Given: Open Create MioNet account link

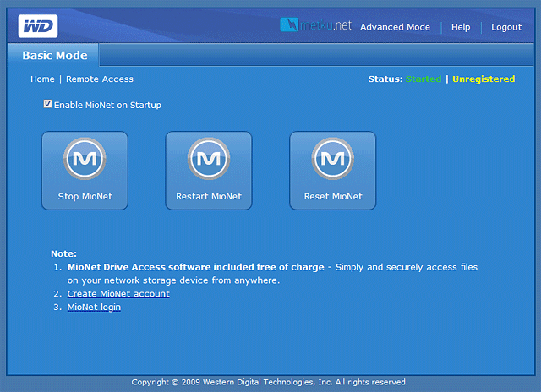Looking at the screenshot, I should [x=118, y=294].
